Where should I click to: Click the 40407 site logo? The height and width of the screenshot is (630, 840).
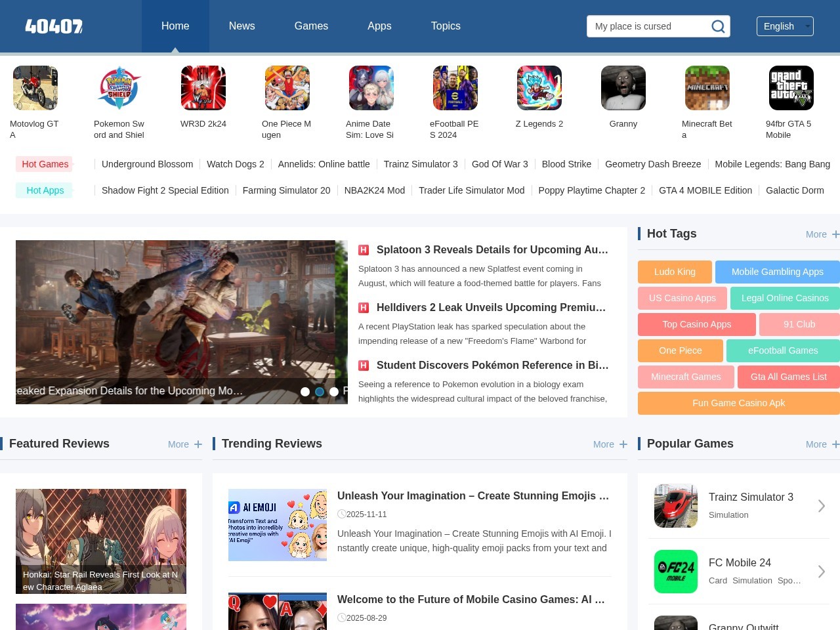coord(54,26)
